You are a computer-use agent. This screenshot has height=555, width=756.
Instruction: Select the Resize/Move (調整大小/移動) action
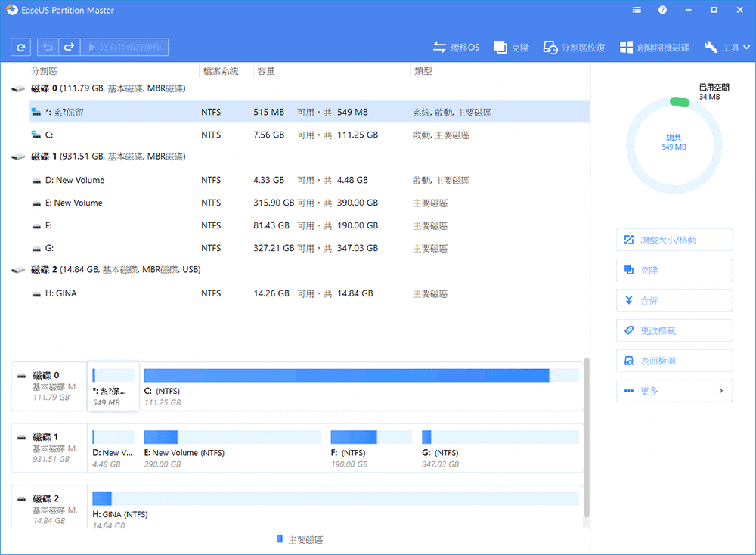coord(674,240)
